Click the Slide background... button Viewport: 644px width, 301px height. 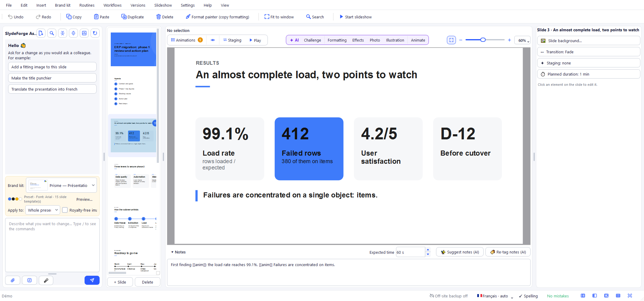coord(588,41)
